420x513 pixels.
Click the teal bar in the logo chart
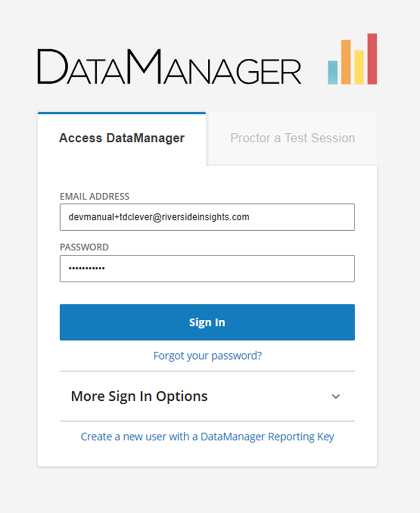click(x=333, y=73)
